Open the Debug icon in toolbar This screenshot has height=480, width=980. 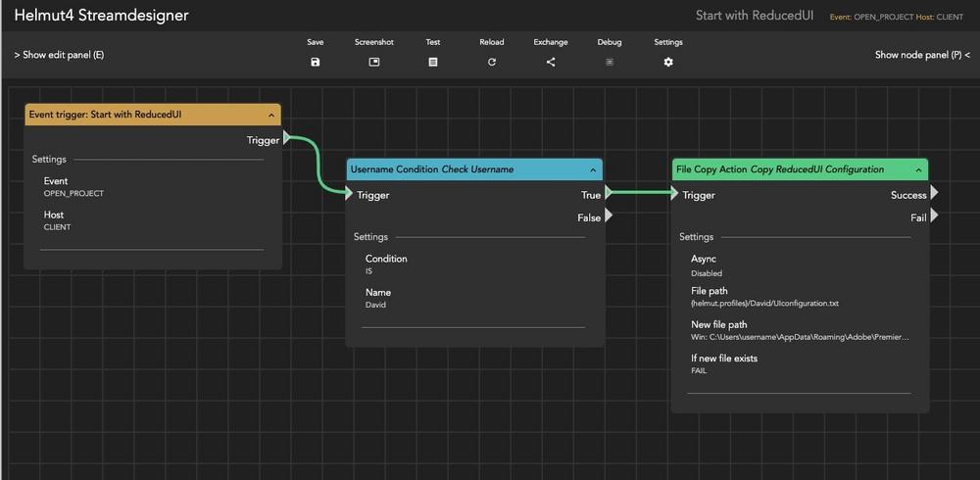click(x=610, y=62)
